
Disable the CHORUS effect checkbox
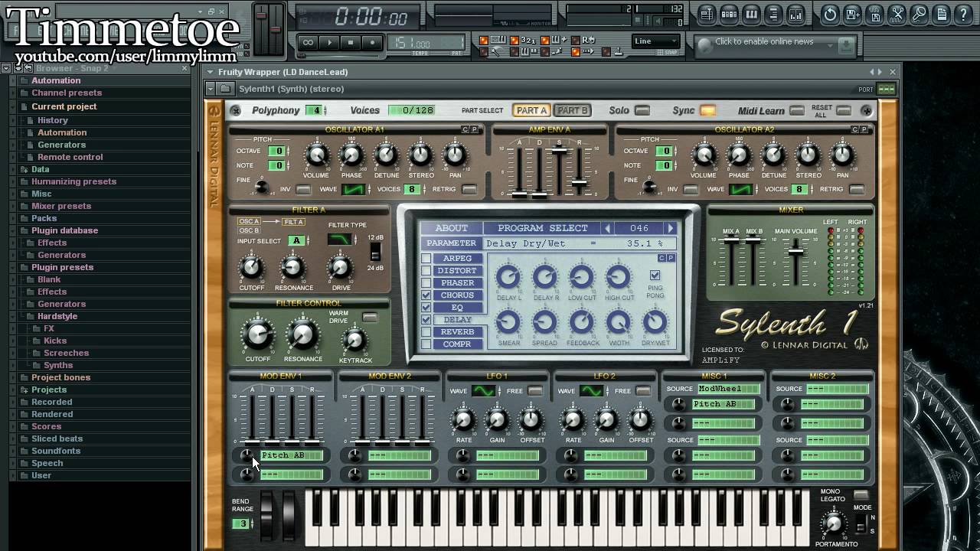(426, 295)
